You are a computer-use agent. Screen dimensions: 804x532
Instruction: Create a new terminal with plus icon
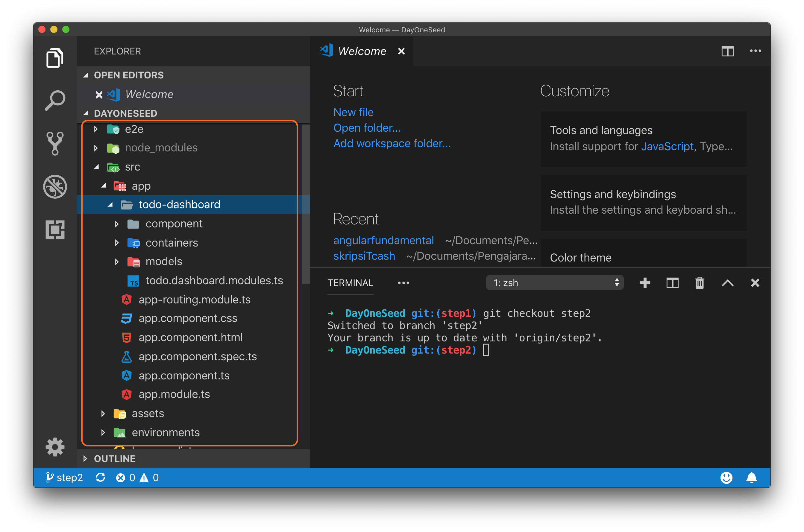pos(644,283)
